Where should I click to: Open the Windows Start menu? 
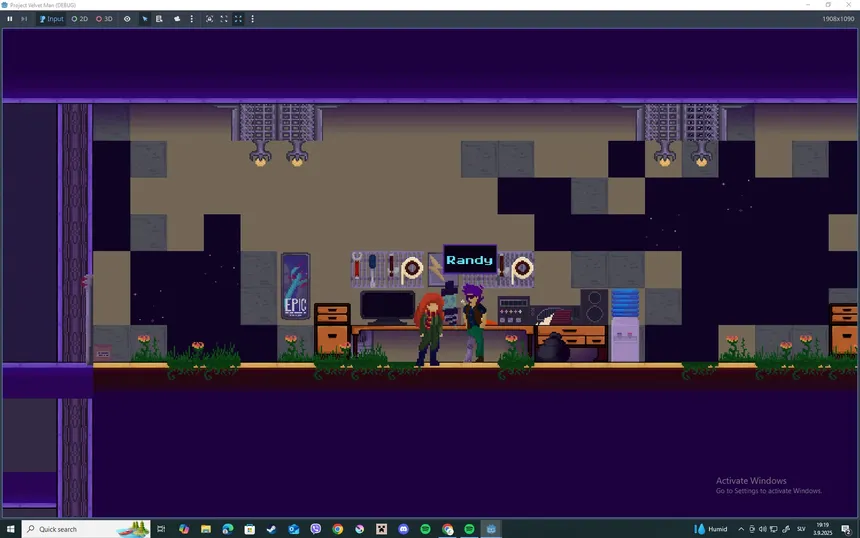[x=10, y=529]
